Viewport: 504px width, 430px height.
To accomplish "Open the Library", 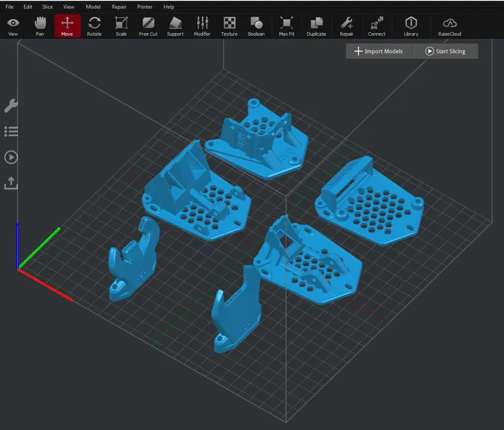I will [411, 26].
